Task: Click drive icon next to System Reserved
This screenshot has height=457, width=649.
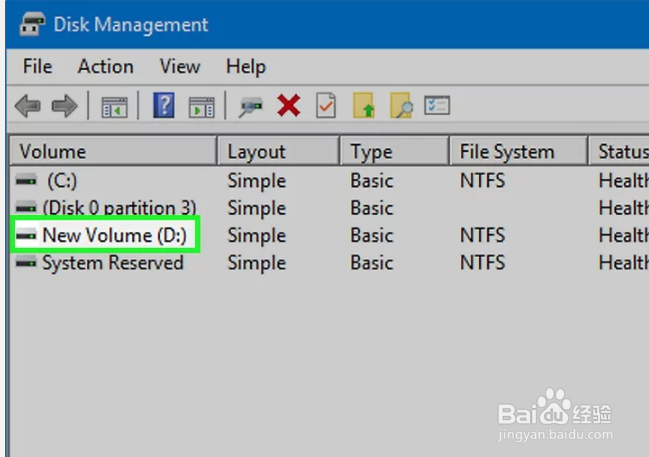Action: point(26,262)
